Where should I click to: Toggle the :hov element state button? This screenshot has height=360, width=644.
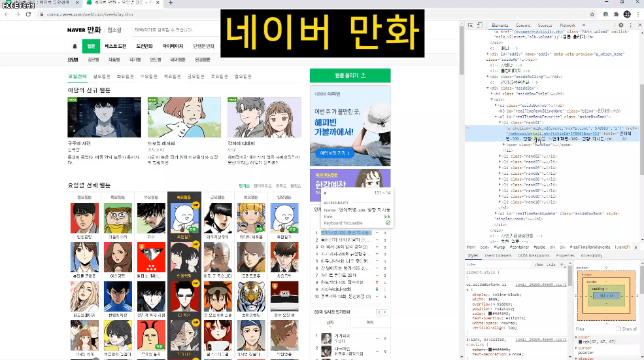(x=539, y=264)
